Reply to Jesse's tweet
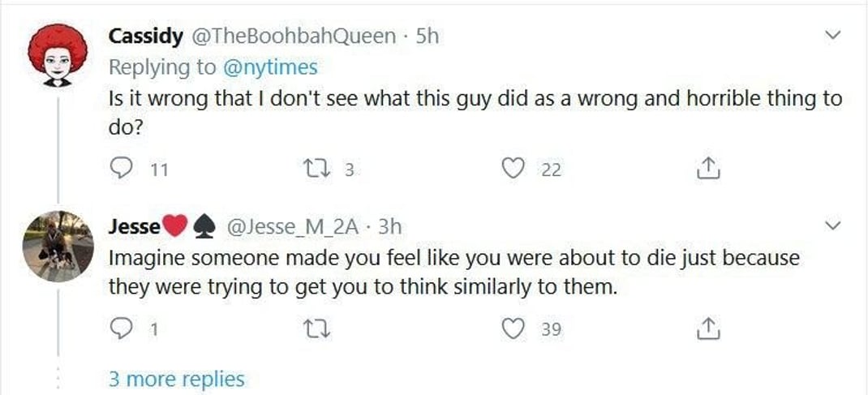 [120, 329]
